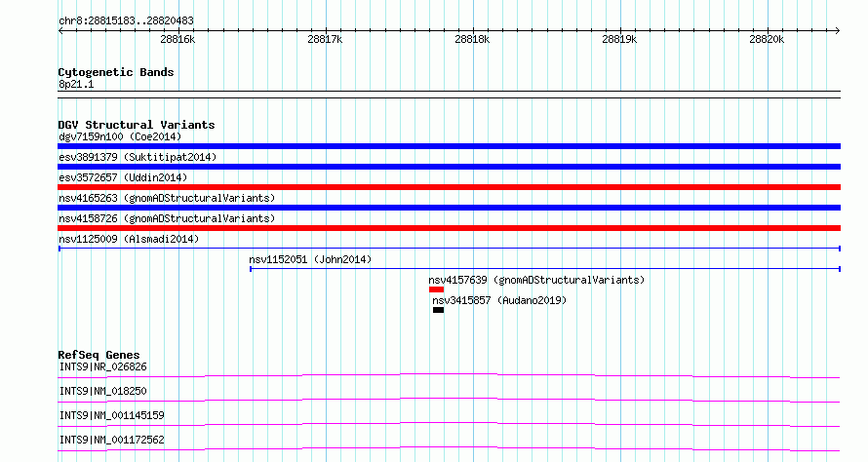
Task: Click the 8p21.1 band label
Action: click(x=76, y=84)
